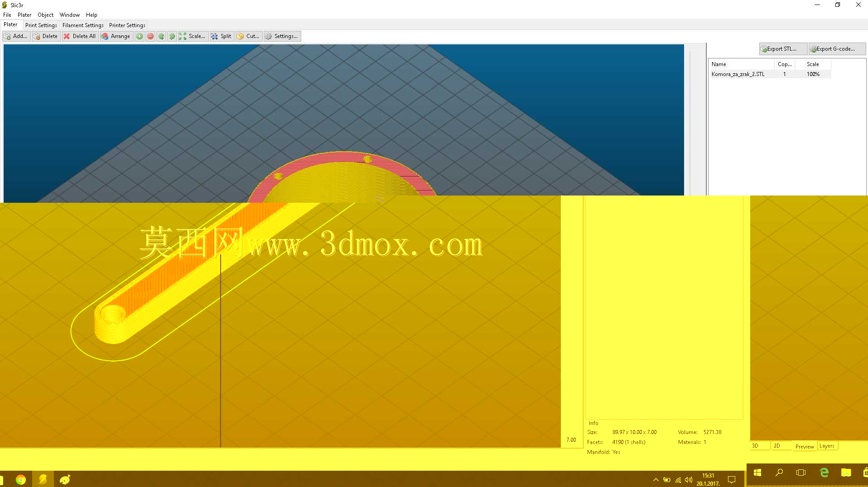Click the Name column header
Screen dimensions: 868x487
coord(742,64)
